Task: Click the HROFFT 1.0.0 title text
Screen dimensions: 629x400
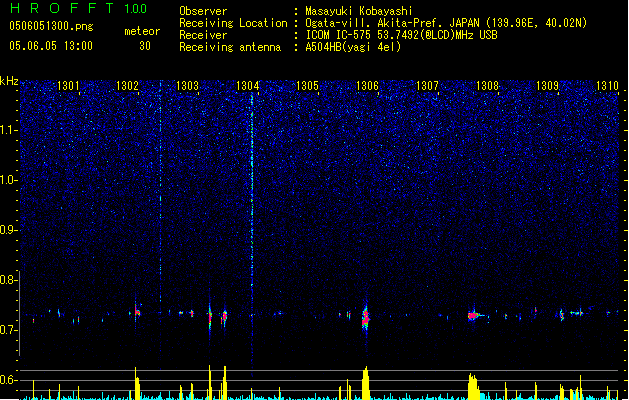Action: (78, 8)
